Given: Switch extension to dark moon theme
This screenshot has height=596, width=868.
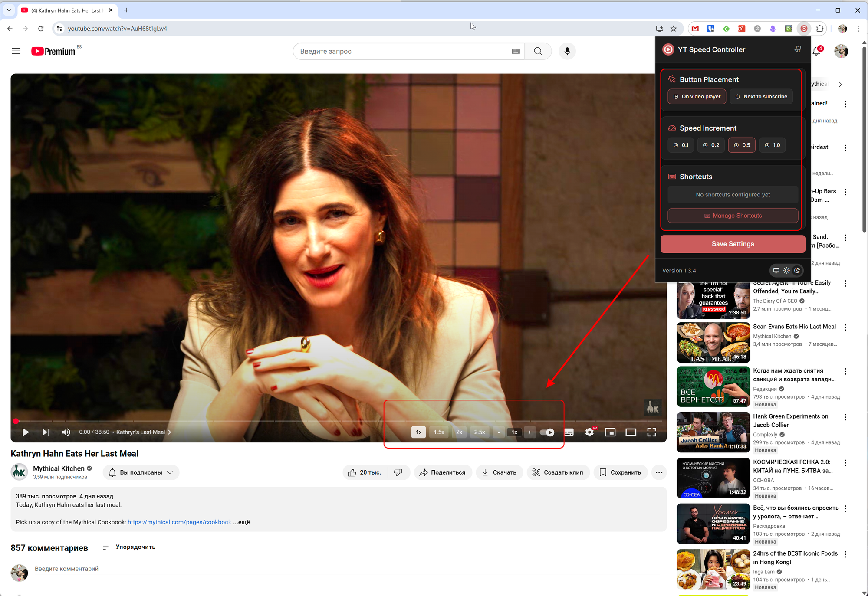Looking at the screenshot, I should coord(797,271).
